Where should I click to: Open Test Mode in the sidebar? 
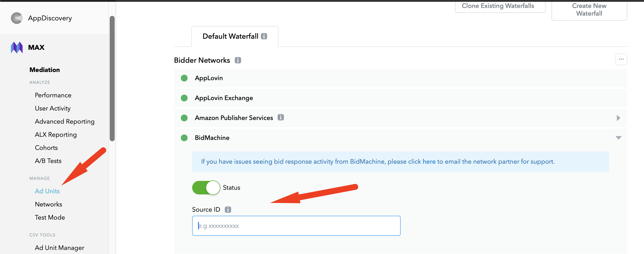pyautogui.click(x=50, y=217)
